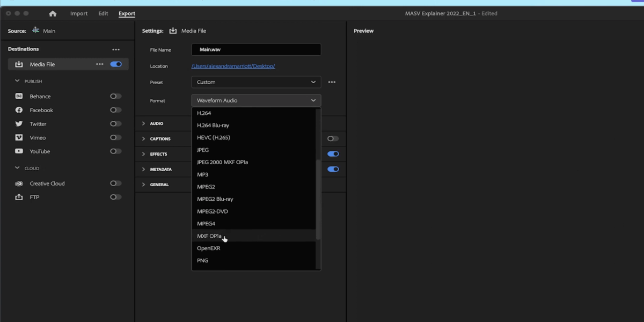Choose MPEG2-DVD format
The height and width of the screenshot is (322, 644).
[253, 211]
